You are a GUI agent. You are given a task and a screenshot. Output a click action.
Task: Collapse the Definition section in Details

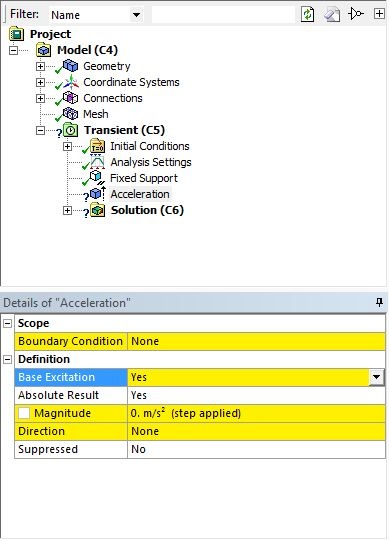[x=7, y=360]
